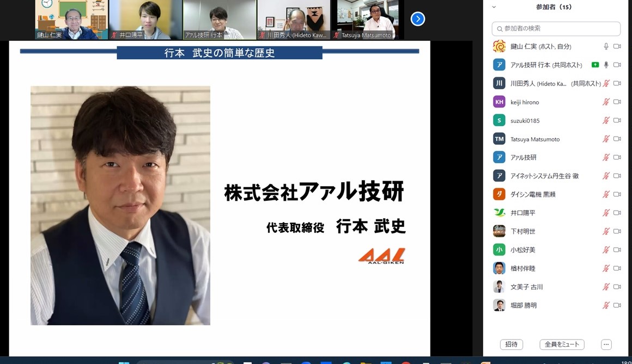
Task: Click camera icon in アァル技研 行本 row
Action: (617, 65)
